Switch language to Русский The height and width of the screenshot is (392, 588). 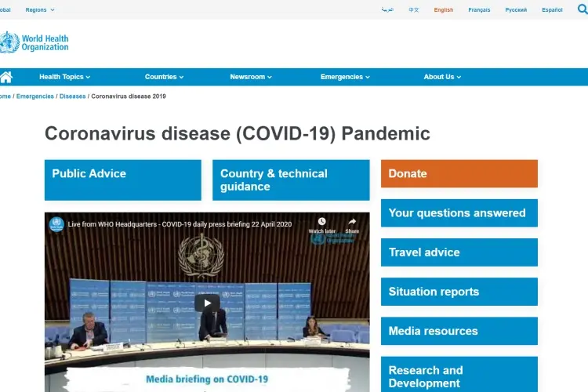click(516, 9)
